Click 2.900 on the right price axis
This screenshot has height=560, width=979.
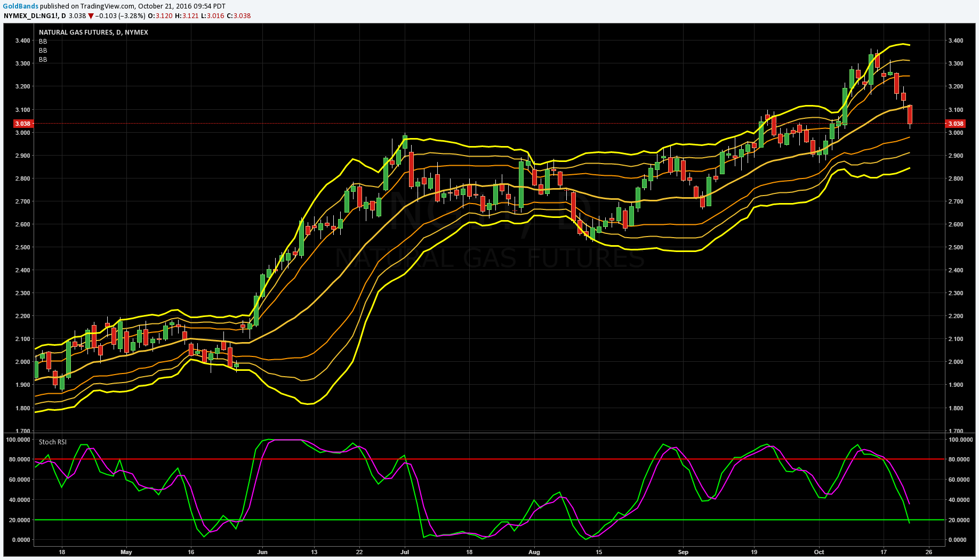(x=956, y=156)
